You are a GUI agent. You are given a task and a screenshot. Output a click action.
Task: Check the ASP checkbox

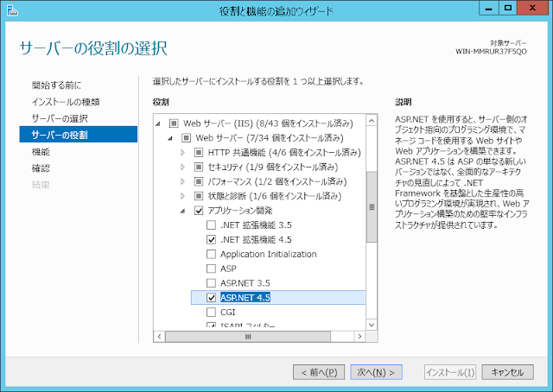point(211,269)
